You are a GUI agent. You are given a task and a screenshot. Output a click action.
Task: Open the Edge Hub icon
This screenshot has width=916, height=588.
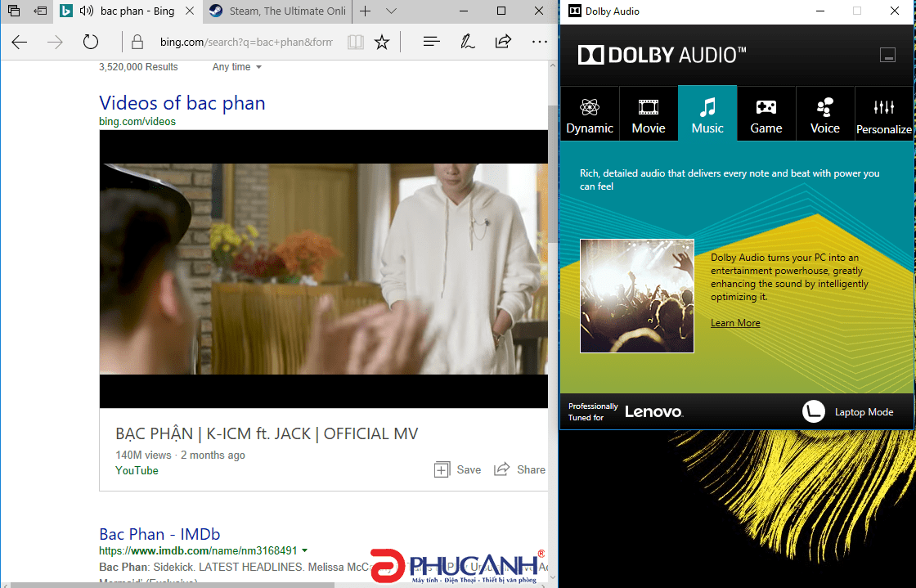click(x=431, y=42)
